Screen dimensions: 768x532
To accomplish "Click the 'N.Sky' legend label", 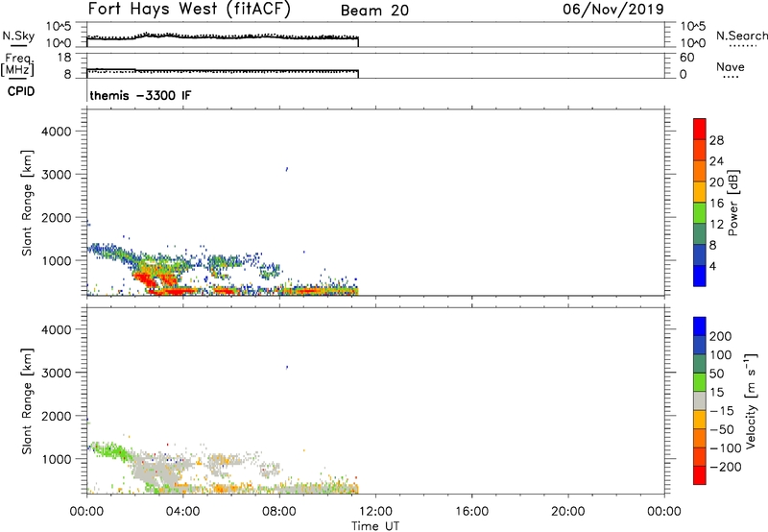I will click(18, 36).
